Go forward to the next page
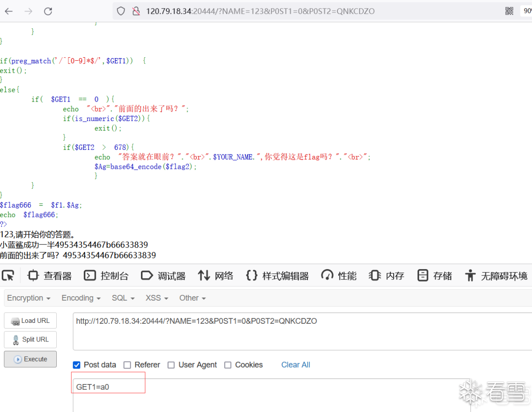Image resolution: width=532 pixels, height=412 pixels. pos(28,11)
